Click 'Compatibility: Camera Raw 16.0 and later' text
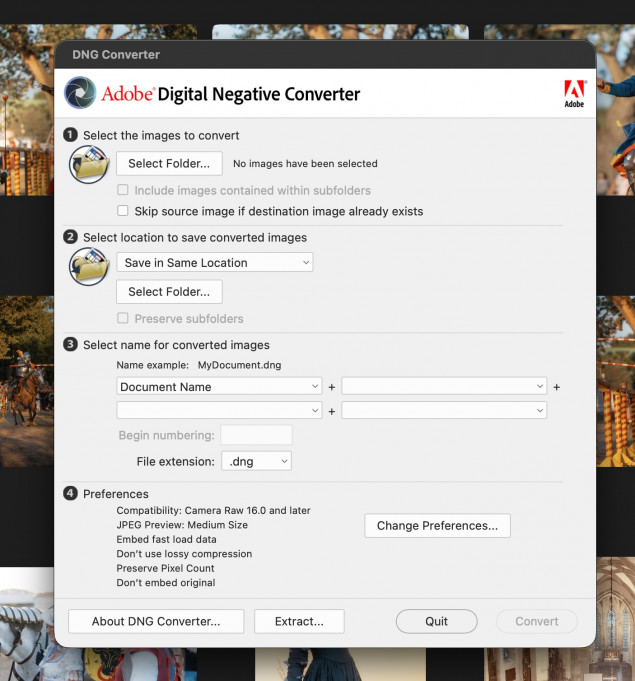Screen dimensions: 635x681 tap(213, 510)
